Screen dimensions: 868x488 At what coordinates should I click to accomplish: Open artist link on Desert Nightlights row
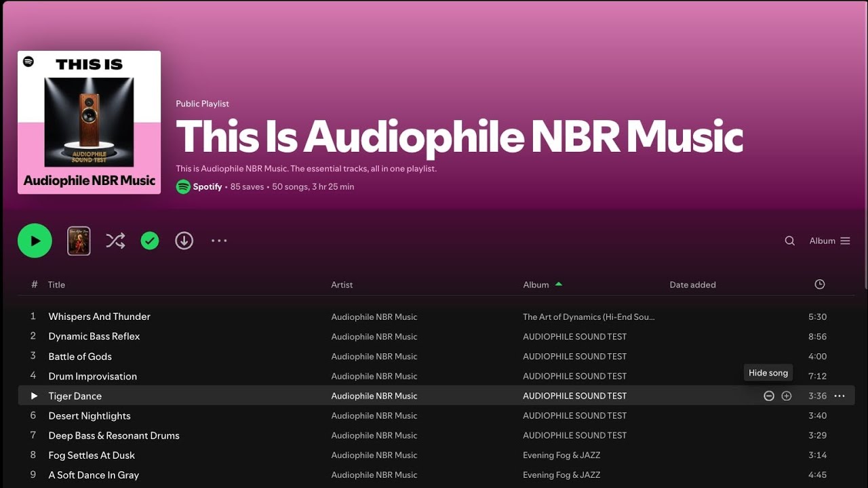[x=374, y=415]
